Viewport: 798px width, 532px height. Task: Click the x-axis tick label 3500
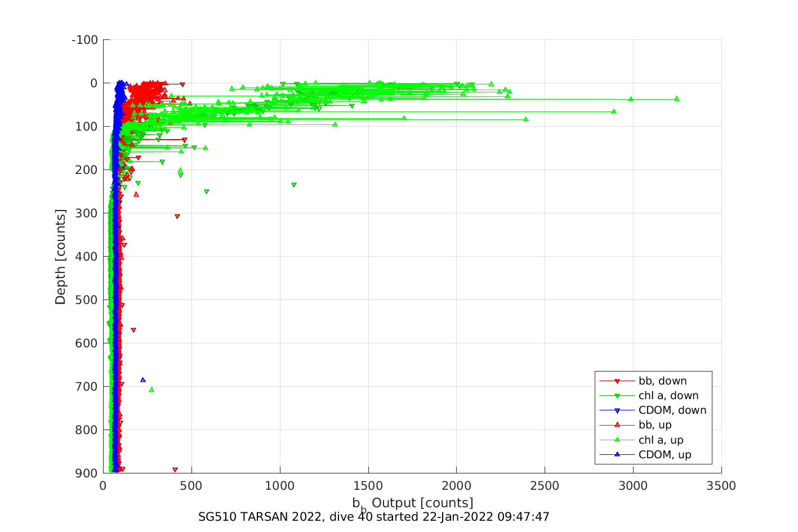(x=721, y=486)
